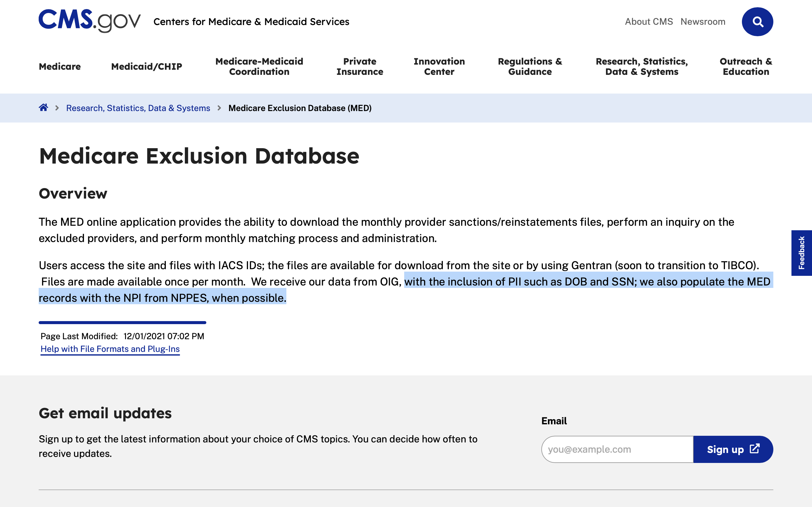Open the Feedback side tab
This screenshot has width=812, height=507.
pos(801,253)
